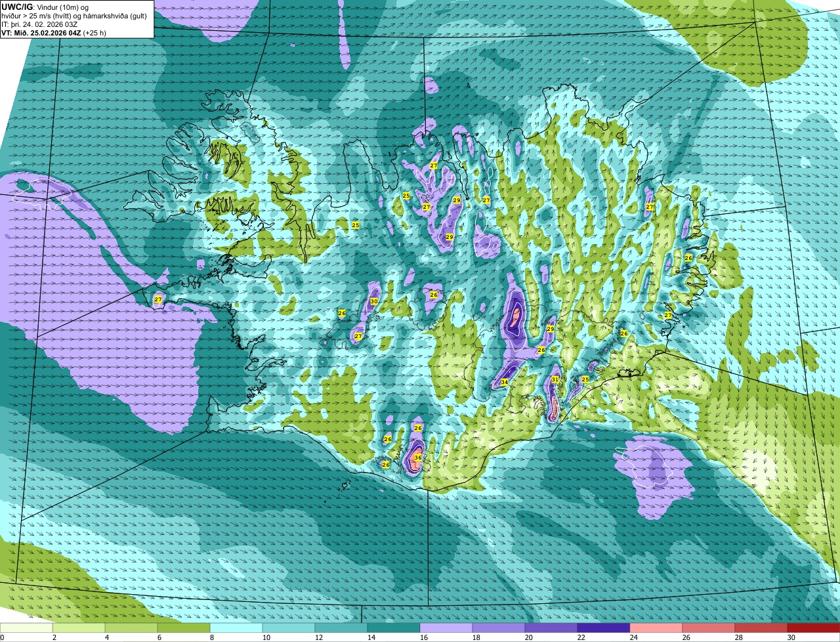The height and width of the screenshot is (642, 840).
Task: Click the 26–28 salmon legend swatch
Action: coord(709,628)
